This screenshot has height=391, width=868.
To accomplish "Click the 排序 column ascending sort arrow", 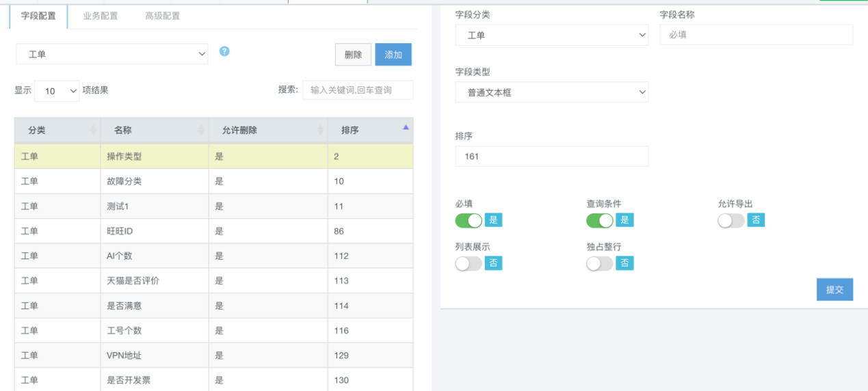I will point(406,128).
